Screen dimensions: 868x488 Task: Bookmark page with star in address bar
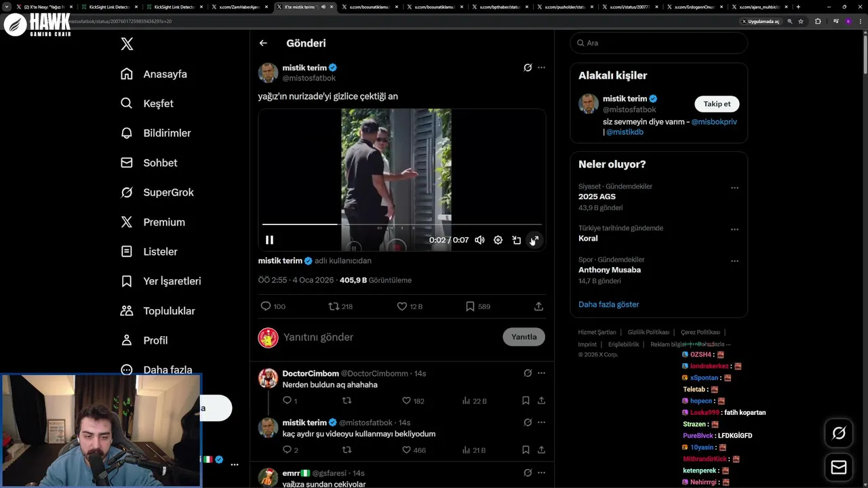801,21
